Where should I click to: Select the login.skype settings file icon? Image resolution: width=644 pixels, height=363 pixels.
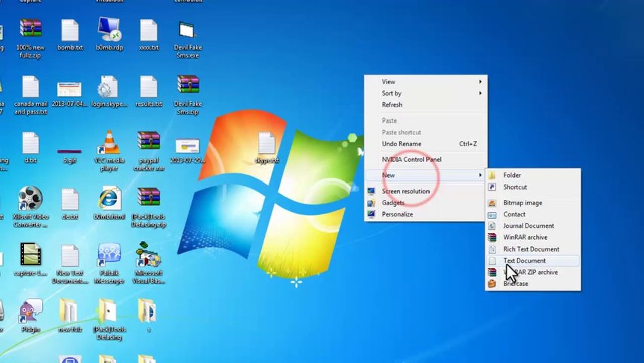pos(109,87)
